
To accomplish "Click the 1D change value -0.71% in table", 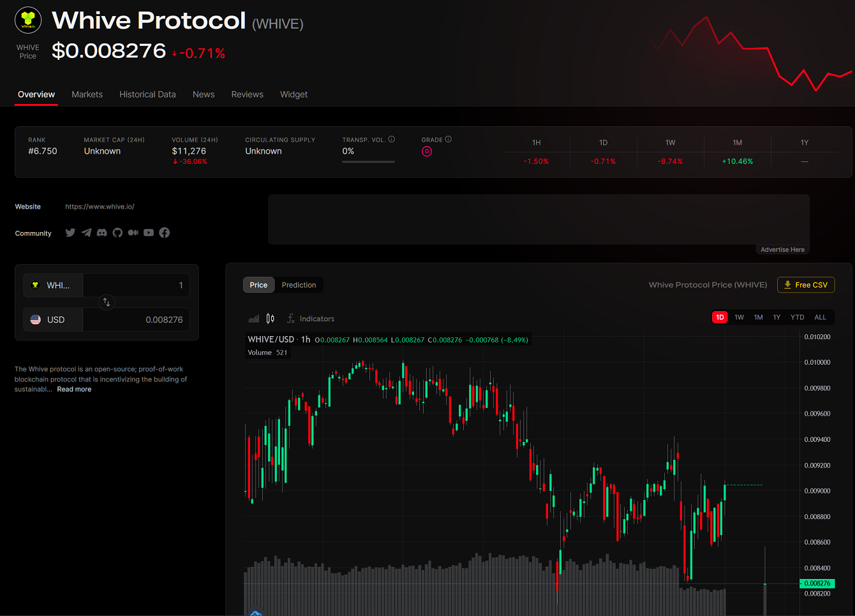I will point(603,161).
